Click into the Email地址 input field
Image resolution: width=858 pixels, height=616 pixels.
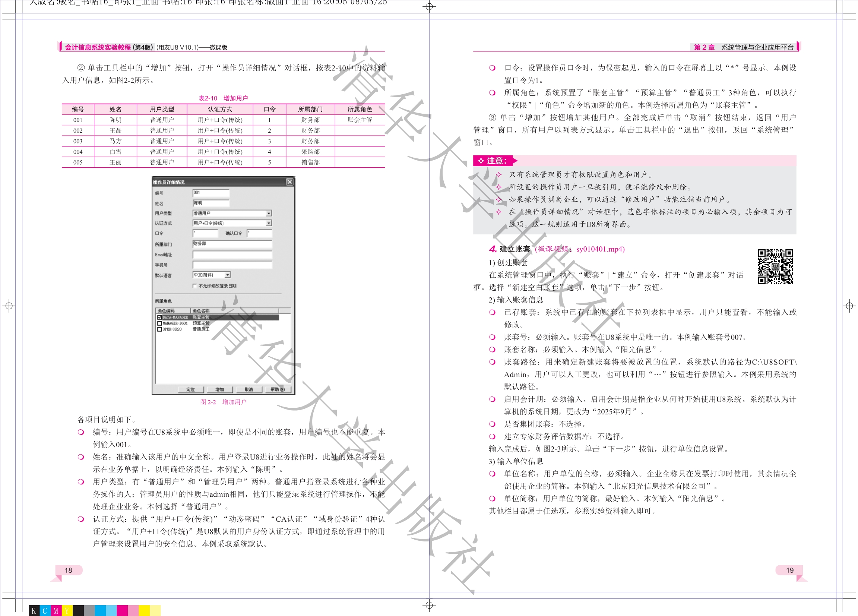click(232, 255)
